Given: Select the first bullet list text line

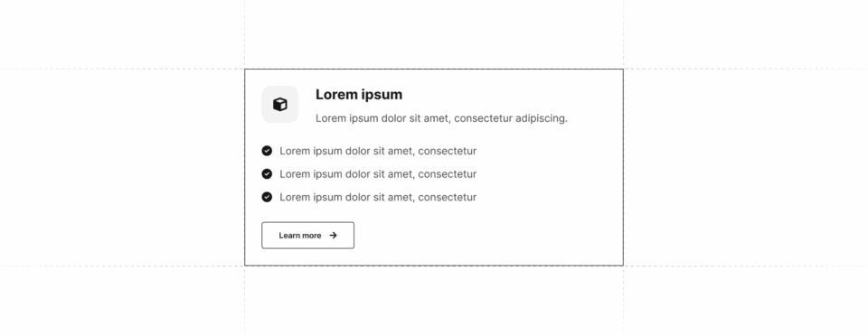Looking at the screenshot, I should tap(378, 151).
